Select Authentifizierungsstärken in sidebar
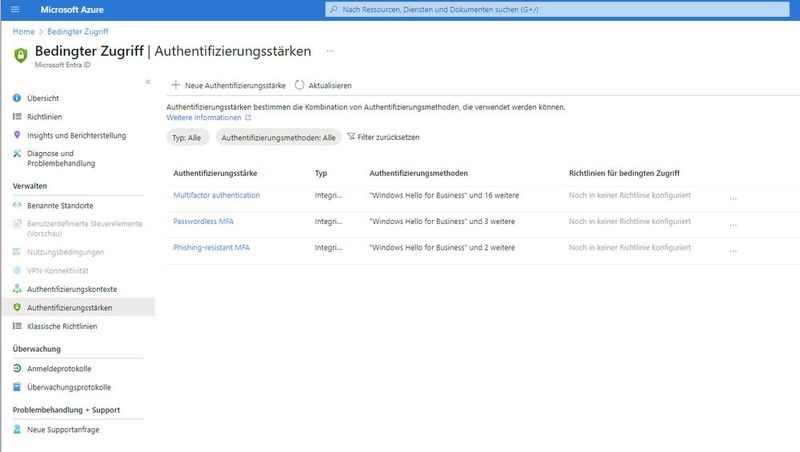Viewport: 800px width, 452px height. pyautogui.click(x=69, y=308)
